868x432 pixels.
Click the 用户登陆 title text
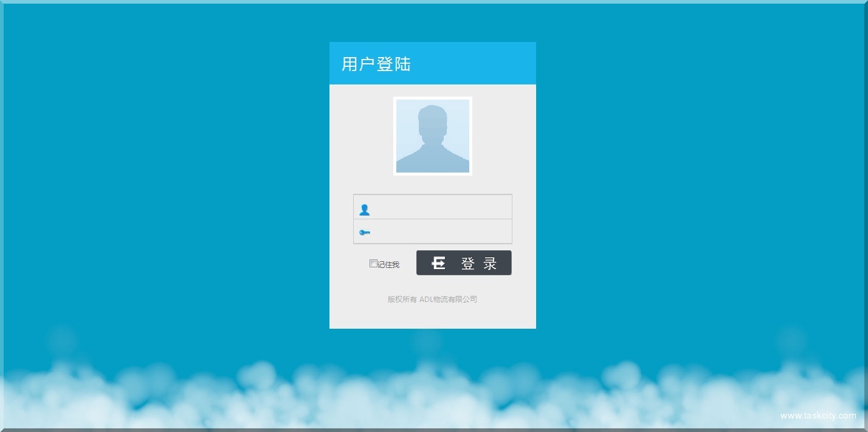coord(376,64)
